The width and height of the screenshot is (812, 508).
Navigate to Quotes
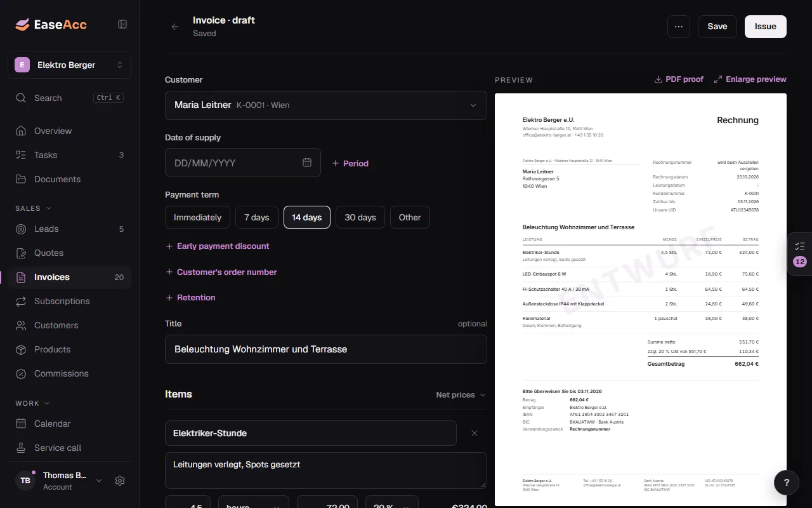click(x=70, y=253)
